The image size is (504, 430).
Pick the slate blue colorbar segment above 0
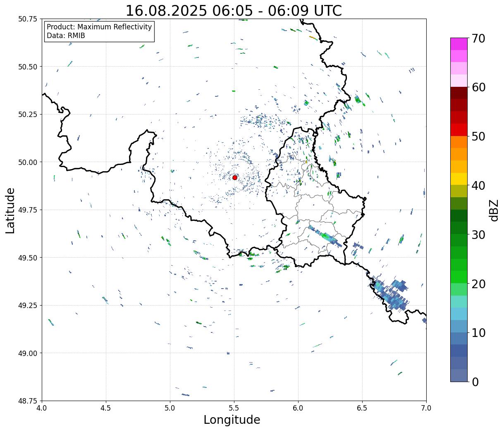point(459,375)
